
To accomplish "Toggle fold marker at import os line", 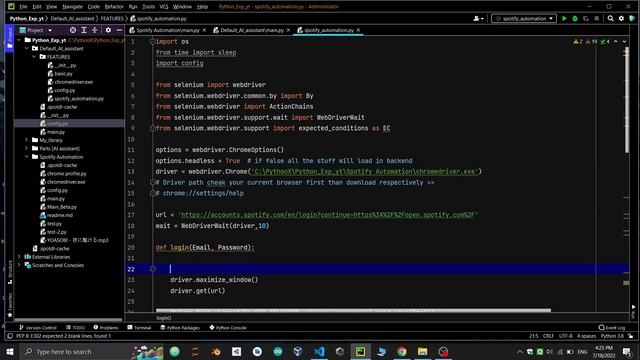I will (x=153, y=42).
